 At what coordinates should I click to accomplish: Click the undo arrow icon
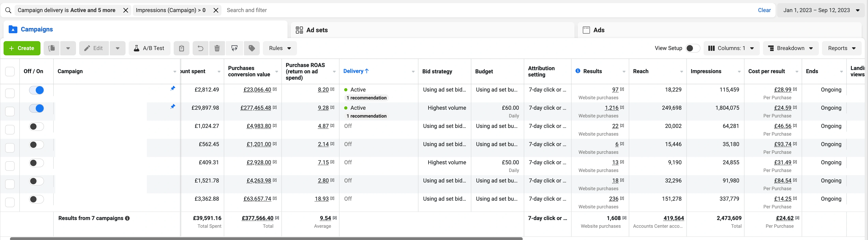[200, 48]
